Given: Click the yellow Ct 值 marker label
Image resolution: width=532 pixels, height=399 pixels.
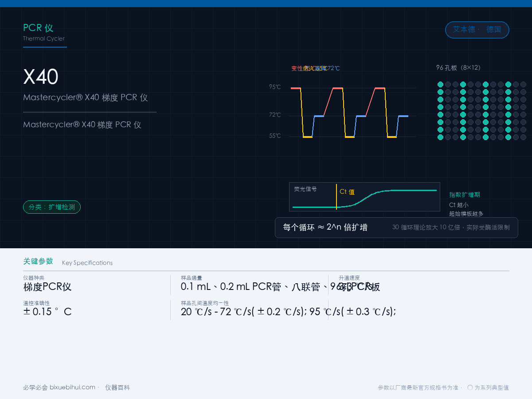Looking at the screenshot, I should (x=347, y=192).
